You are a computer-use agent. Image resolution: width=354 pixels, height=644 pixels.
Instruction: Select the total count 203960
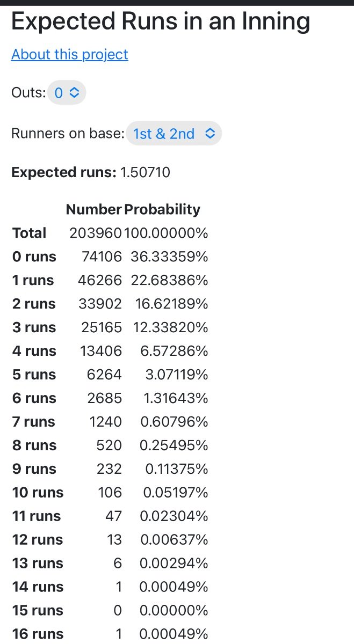[96, 233]
